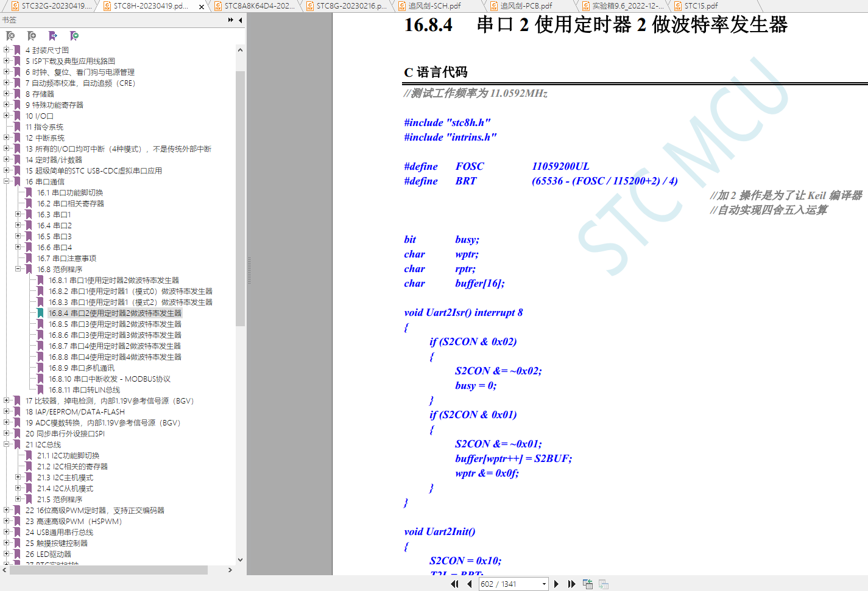This screenshot has height=591, width=868.
Task: Click the next view icon in the bottom bar
Action: [604, 584]
